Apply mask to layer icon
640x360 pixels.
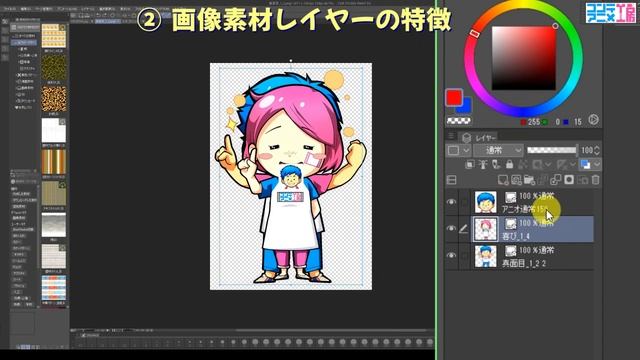pyautogui.click(x=582, y=180)
